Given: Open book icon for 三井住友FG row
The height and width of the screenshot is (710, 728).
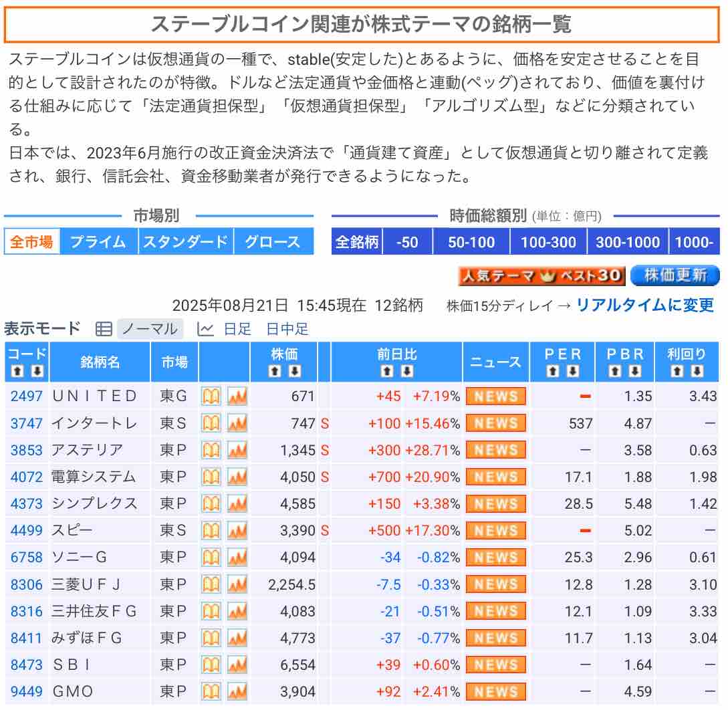Looking at the screenshot, I should (x=211, y=611).
